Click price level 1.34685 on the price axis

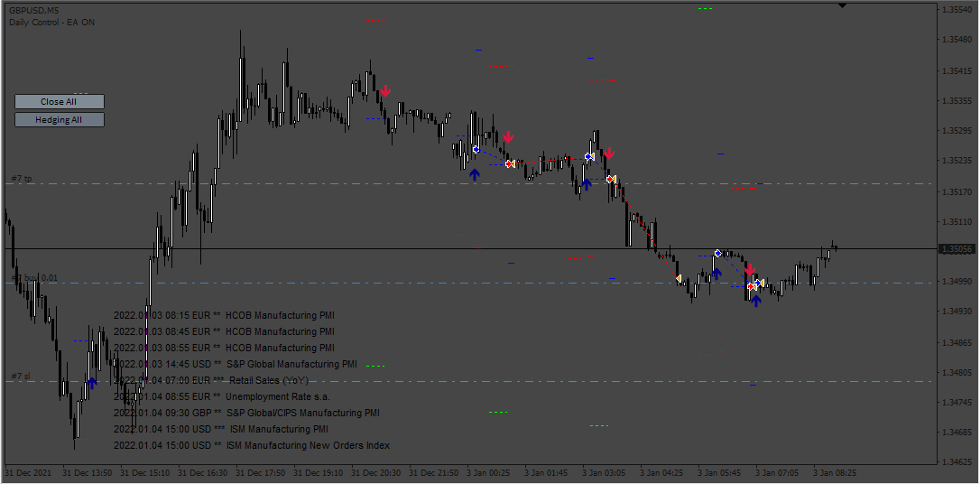click(x=957, y=433)
